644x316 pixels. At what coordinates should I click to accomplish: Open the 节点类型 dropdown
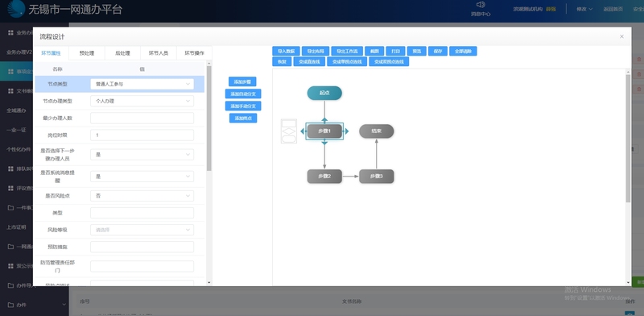(142, 84)
